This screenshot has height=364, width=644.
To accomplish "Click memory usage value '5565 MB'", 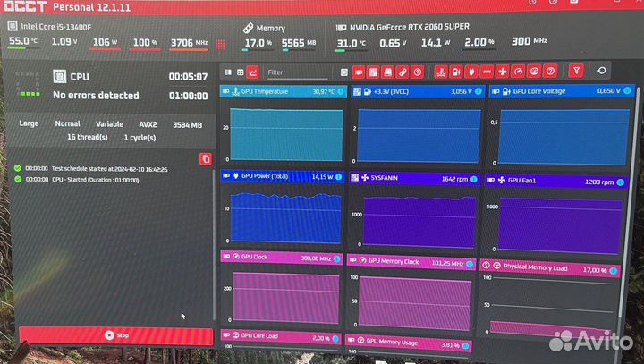I will [x=299, y=43].
